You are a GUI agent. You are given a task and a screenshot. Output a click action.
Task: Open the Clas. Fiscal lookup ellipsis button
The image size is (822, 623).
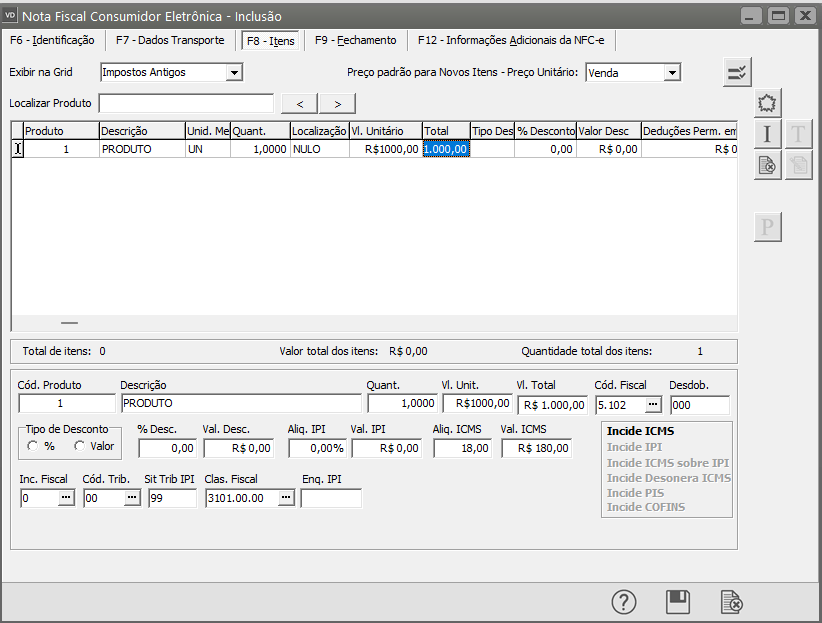pyautogui.click(x=286, y=498)
